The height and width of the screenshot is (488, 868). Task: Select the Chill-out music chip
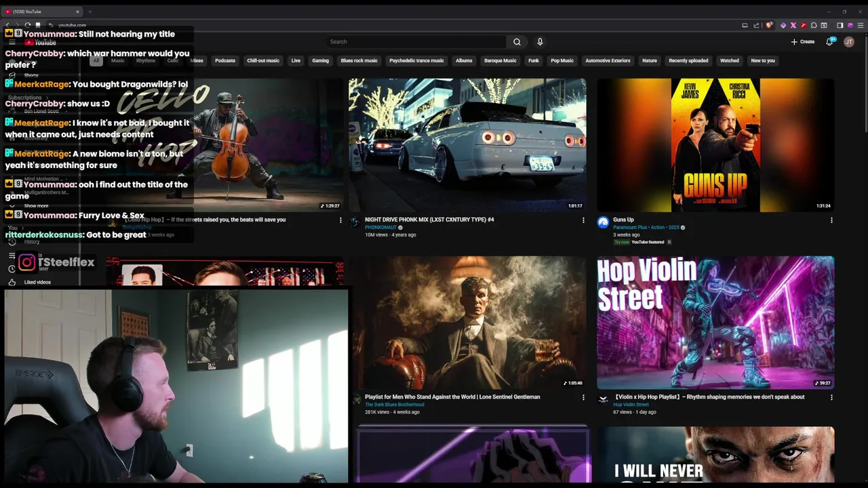coord(263,60)
